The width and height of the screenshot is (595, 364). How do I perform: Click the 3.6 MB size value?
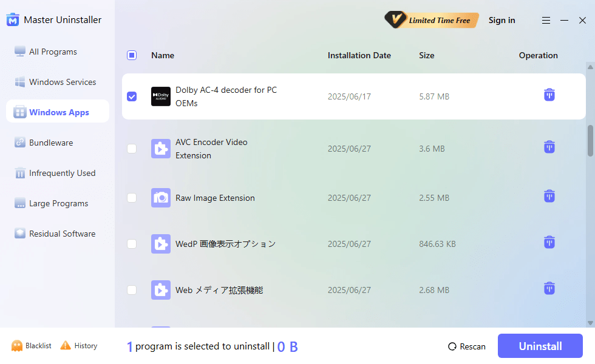pyautogui.click(x=432, y=149)
